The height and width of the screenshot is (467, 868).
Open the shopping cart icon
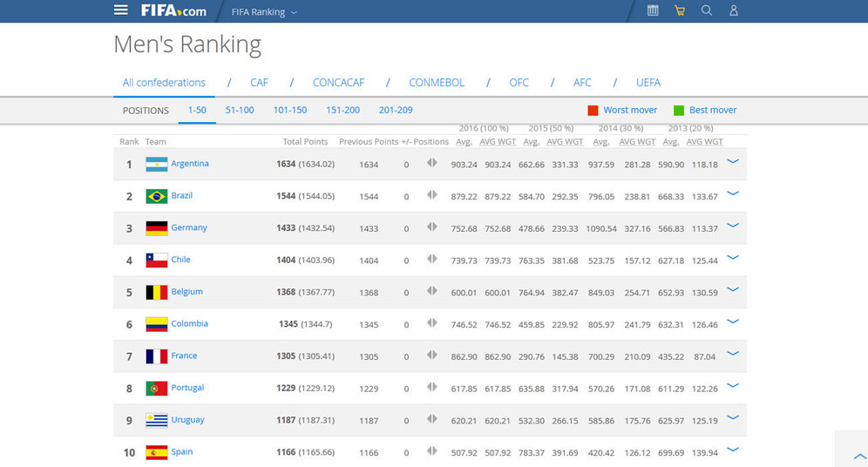click(680, 10)
